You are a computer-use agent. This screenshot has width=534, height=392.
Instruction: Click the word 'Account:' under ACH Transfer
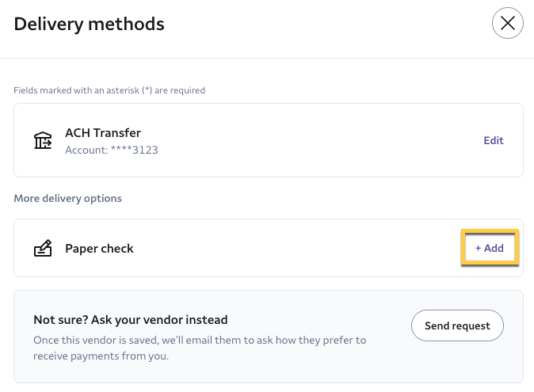86,150
